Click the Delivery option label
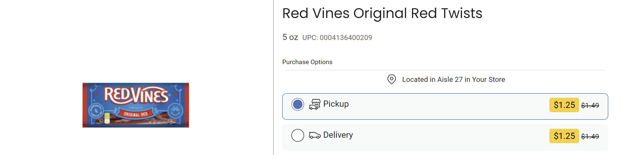 [338, 135]
